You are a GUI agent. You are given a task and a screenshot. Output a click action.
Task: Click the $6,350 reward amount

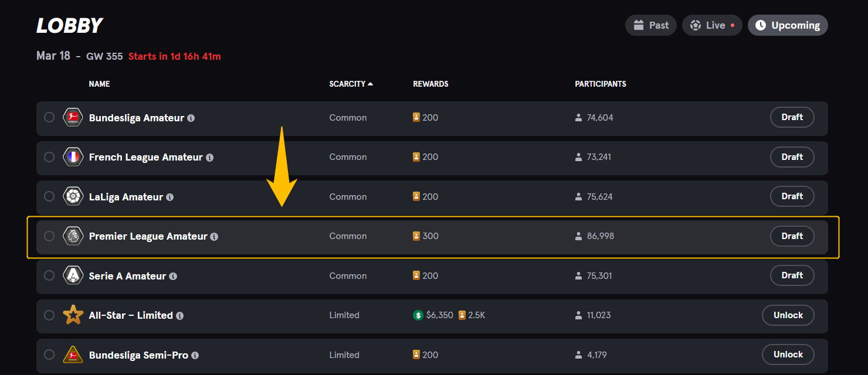pyautogui.click(x=440, y=315)
